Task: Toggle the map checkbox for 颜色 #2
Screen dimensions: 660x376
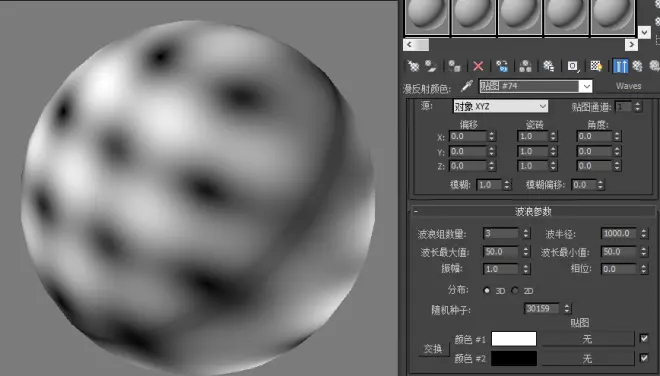Action: point(644,357)
